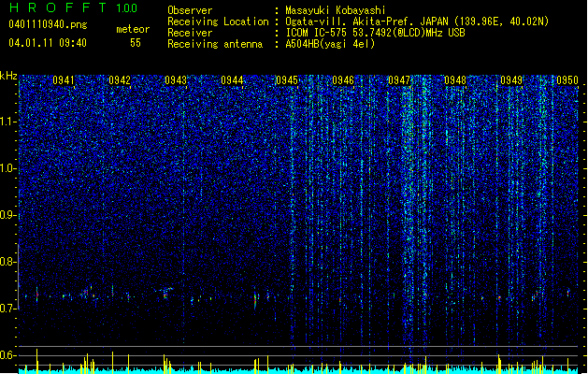Click the 0944 time marker
Screen dimensions: 588x374
(x=232, y=80)
